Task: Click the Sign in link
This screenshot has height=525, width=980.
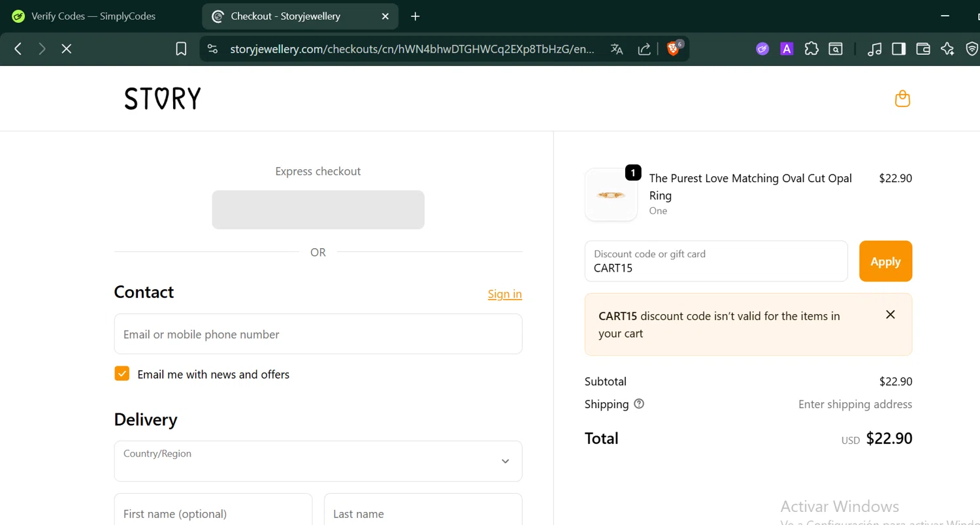Action: tap(504, 294)
